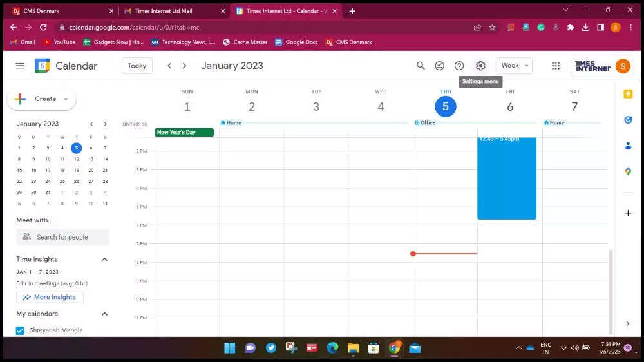
Task: Click the More insights button
Action: click(x=50, y=297)
